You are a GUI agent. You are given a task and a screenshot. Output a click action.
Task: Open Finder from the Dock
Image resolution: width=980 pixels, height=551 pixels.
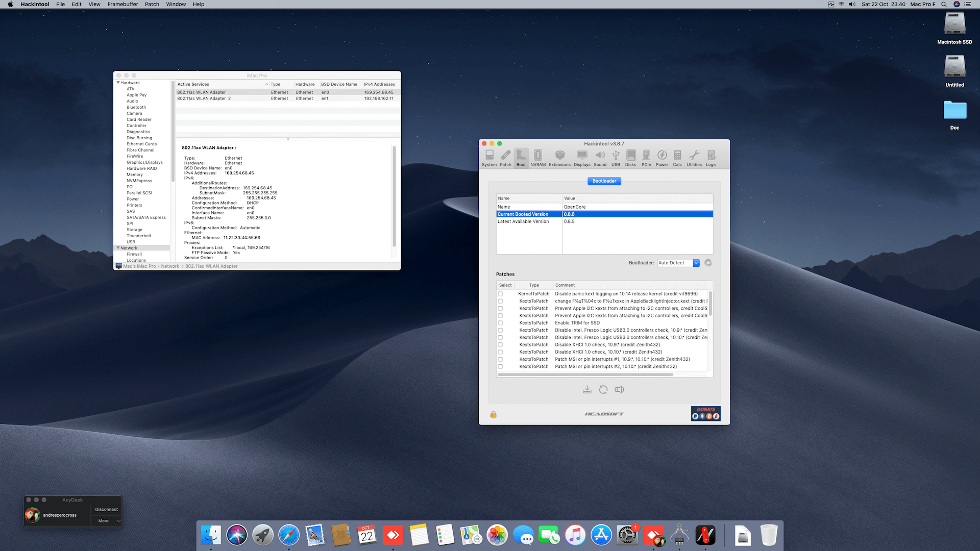click(x=211, y=535)
